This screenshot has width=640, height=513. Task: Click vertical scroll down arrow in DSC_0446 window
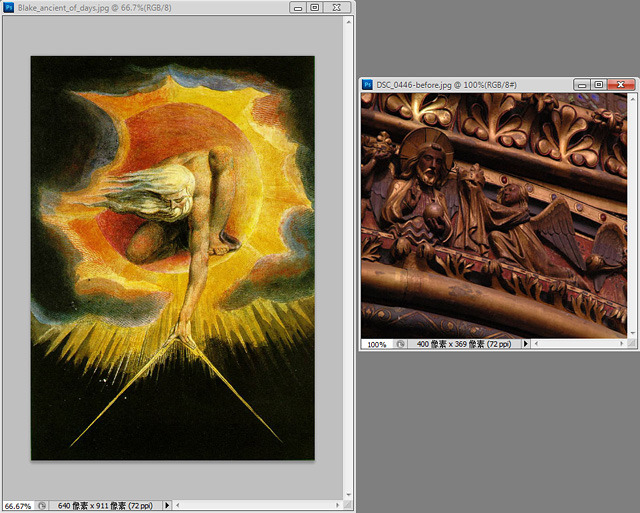(633, 333)
